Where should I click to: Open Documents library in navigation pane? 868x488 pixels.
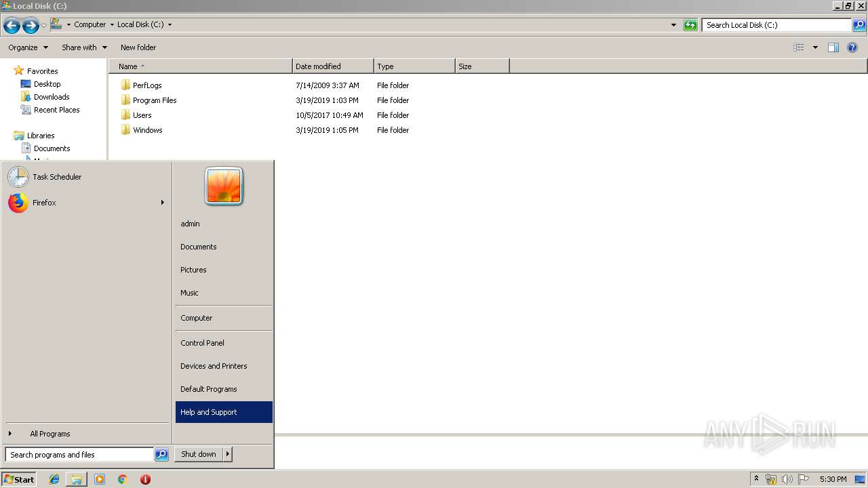52,148
